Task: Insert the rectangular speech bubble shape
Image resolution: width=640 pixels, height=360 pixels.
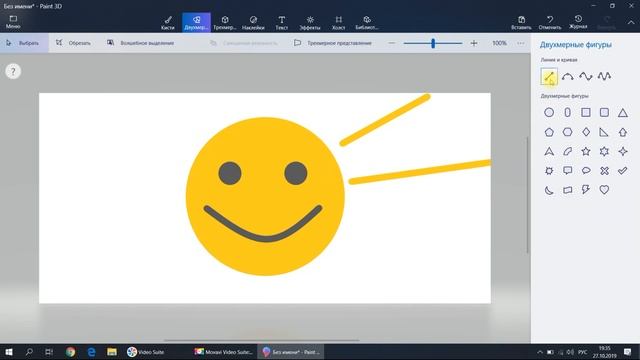Action: [567, 171]
